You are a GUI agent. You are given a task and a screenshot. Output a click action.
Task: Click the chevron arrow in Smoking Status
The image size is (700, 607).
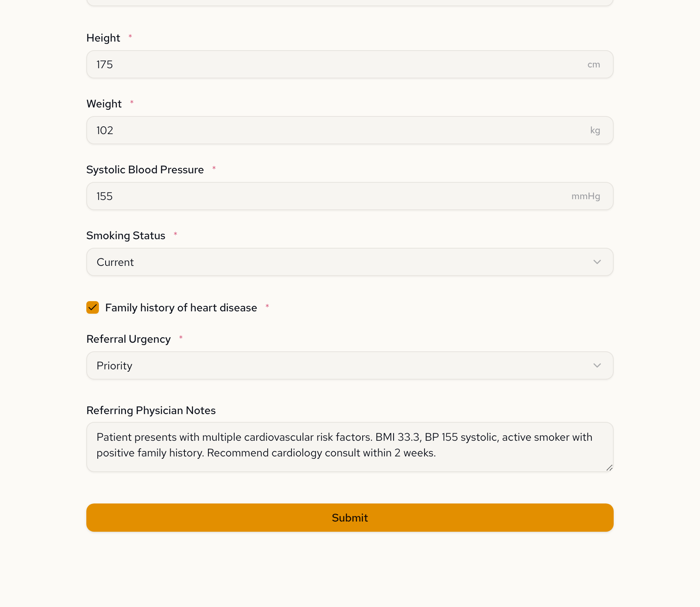pyautogui.click(x=597, y=262)
